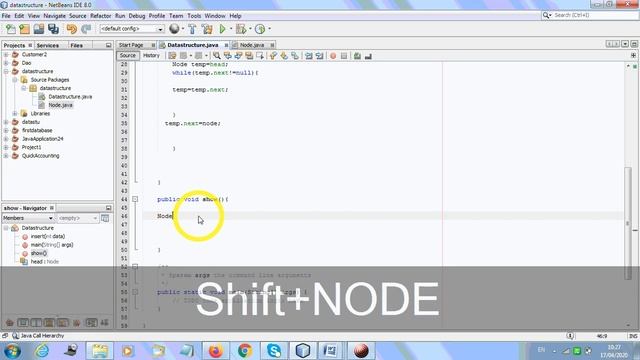
Task: Click the Source view button
Action: pyautogui.click(x=128, y=56)
